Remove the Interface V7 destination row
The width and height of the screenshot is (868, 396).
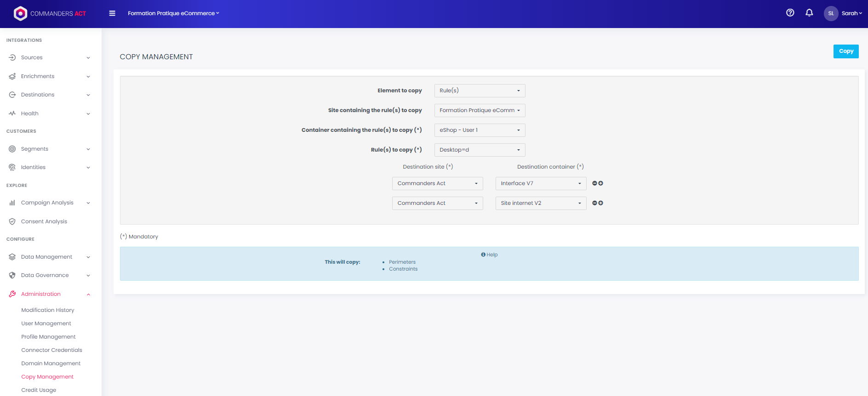tap(594, 183)
